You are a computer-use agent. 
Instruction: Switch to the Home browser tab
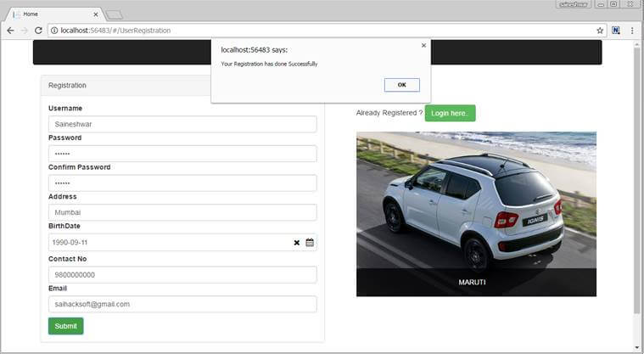coord(53,14)
